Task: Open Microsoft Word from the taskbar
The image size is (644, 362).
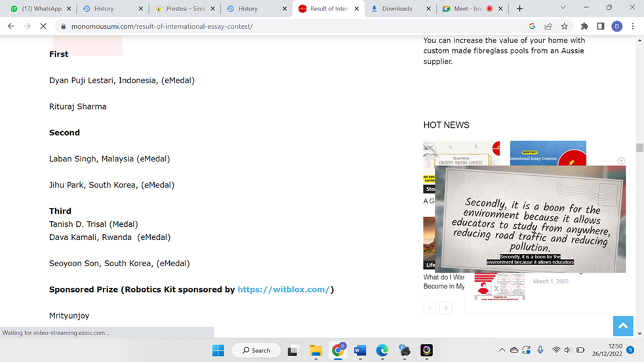Action: 360,350
